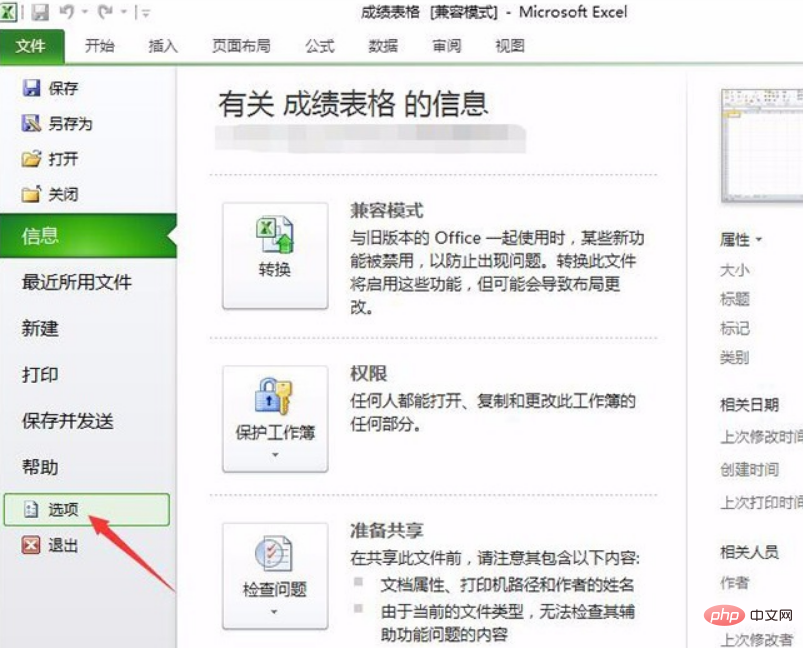Select the 数据 ribbon tab
The width and height of the screenshot is (803, 648).
(x=383, y=46)
